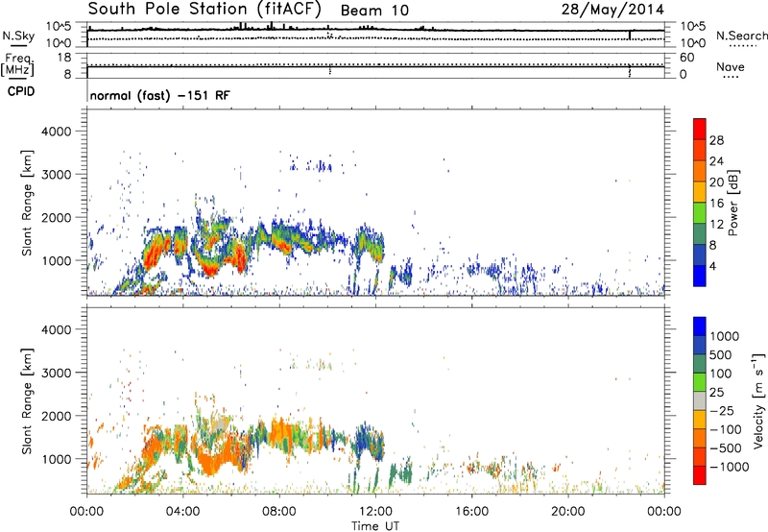The width and height of the screenshot is (768, 532).
Task: Click the "-1000" velocity colorbar value
Action: click(x=730, y=467)
